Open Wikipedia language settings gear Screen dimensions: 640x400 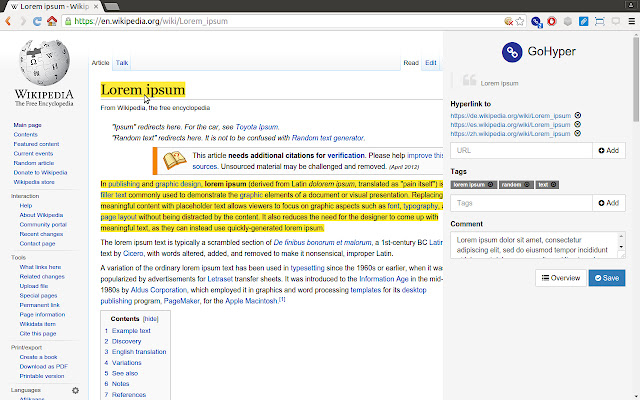pyautogui.click(x=75, y=390)
